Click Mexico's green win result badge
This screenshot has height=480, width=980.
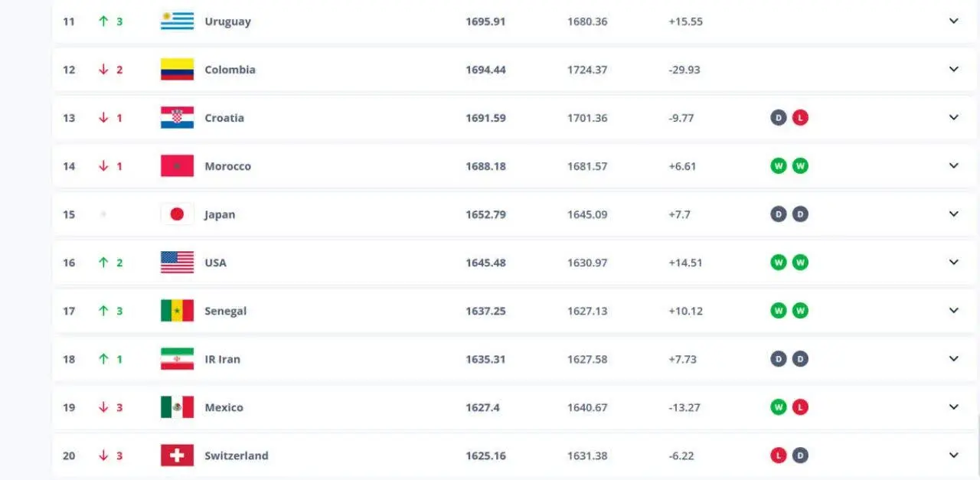tap(779, 407)
